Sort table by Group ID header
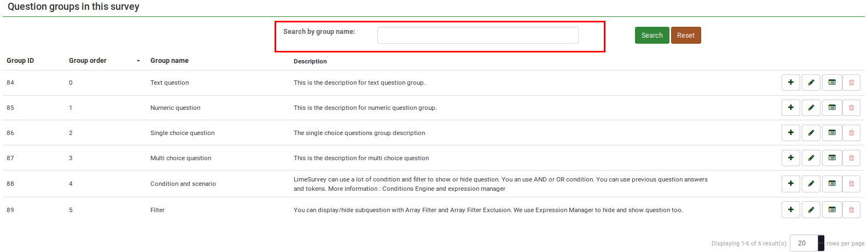 click(x=20, y=61)
